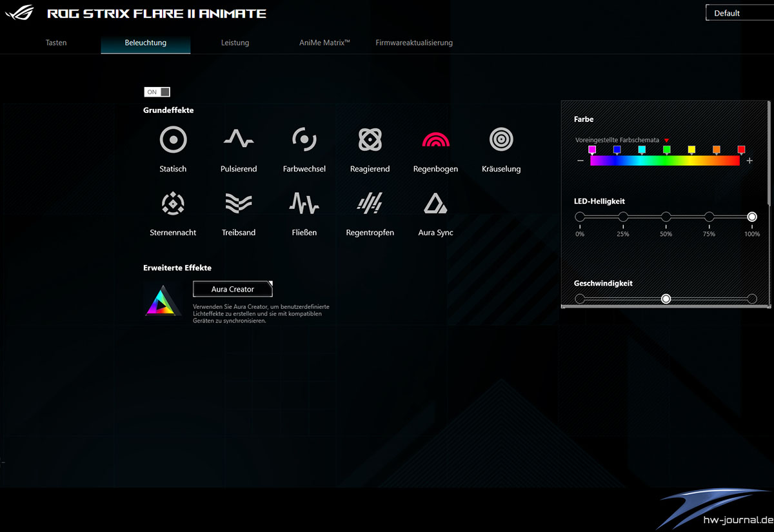Choose the Farbwechsel effect icon
This screenshot has height=532, width=774.
[x=304, y=139]
